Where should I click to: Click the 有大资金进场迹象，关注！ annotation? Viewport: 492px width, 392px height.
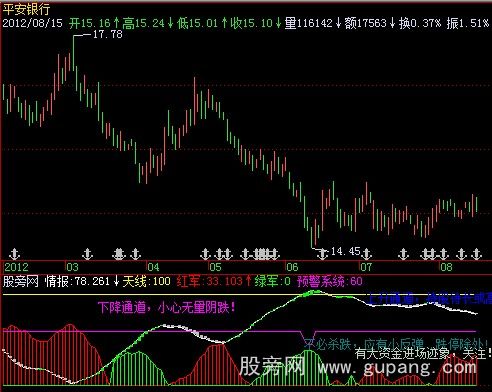[x=423, y=353]
